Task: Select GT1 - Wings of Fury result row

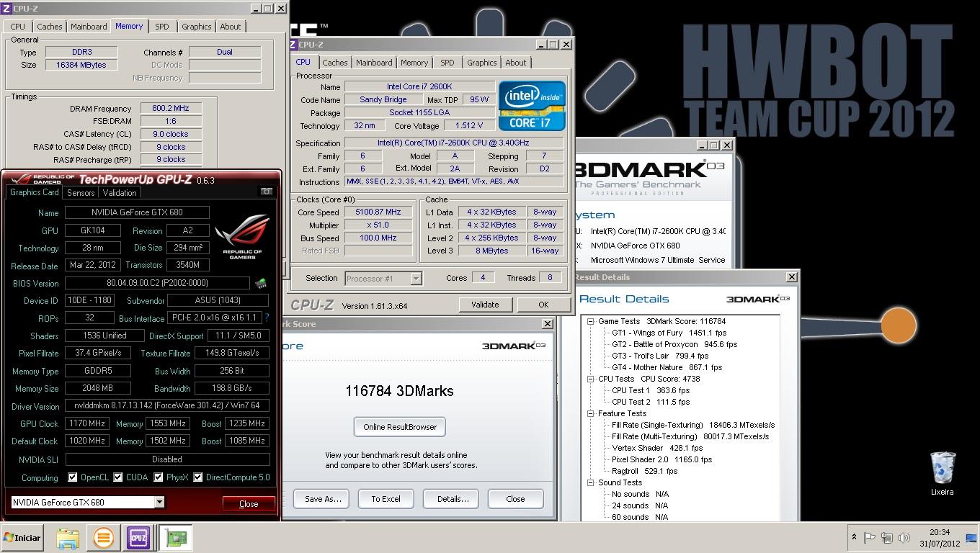Action: coord(669,333)
